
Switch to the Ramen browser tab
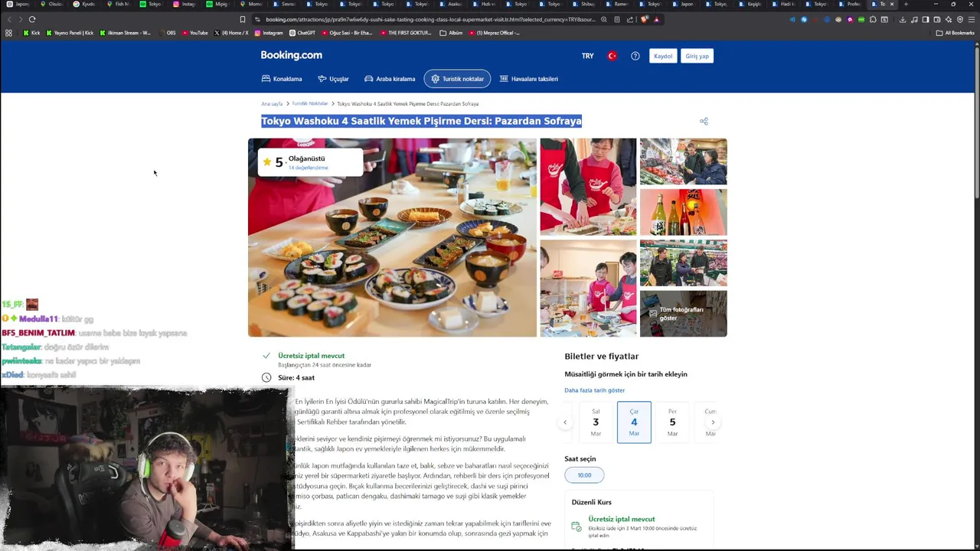(617, 4)
